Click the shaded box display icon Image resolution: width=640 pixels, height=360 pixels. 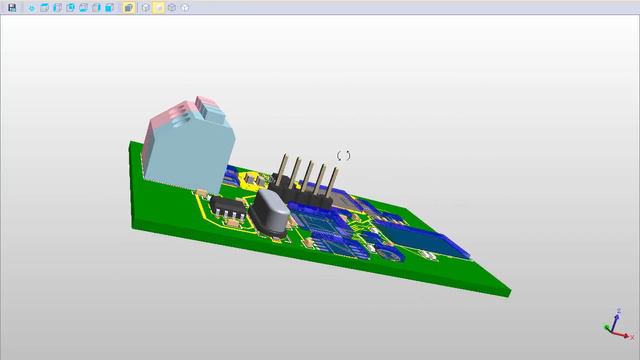(x=172, y=7)
